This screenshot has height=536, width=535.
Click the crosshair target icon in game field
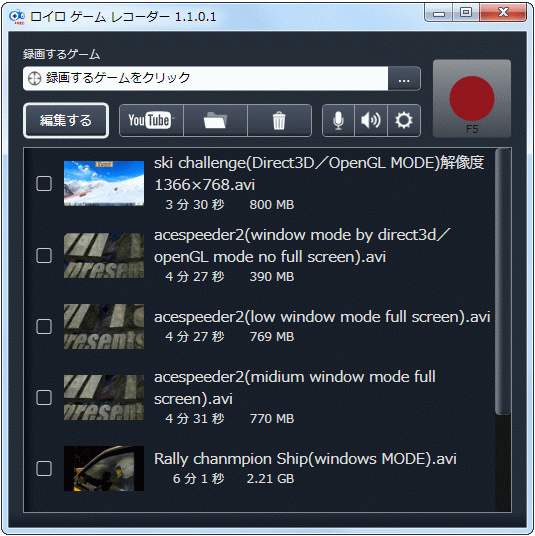pyautogui.click(x=34, y=78)
